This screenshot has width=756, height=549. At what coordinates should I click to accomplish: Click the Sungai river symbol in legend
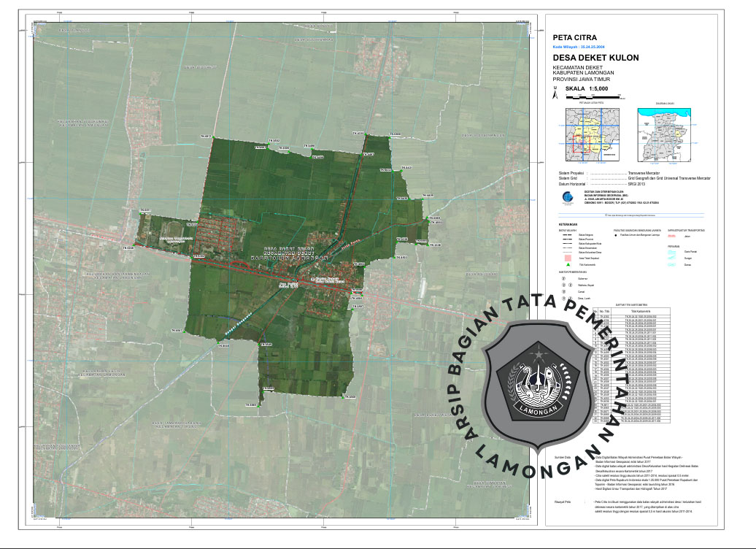[672, 258]
